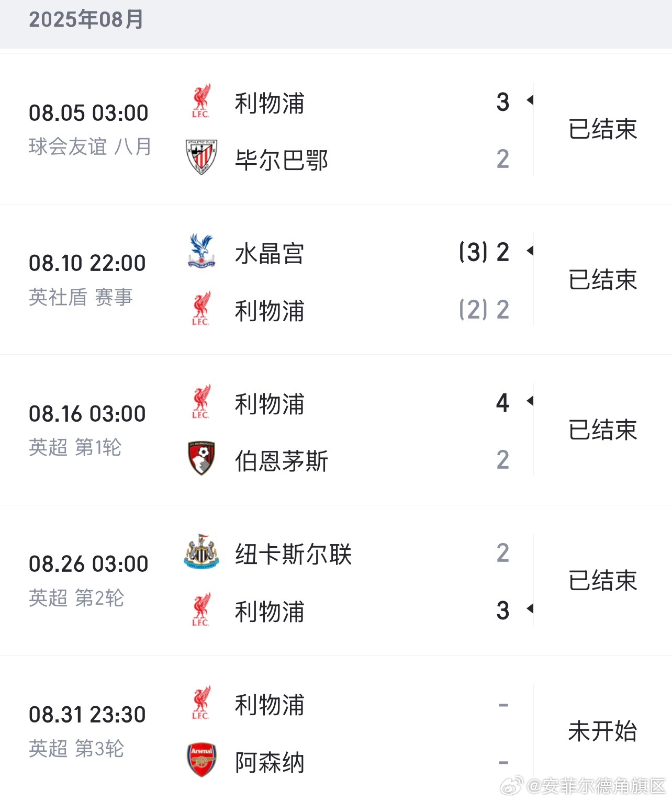
Task: Open the 英社盾 赛事 competition label
Action: tap(81, 297)
